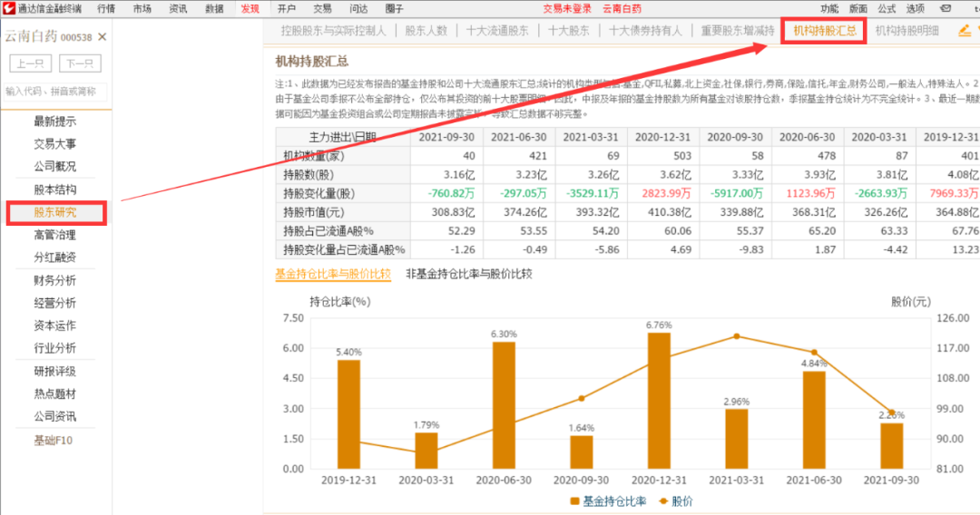Screen dimensions: 980x515
Task: Switch to 机构持股汇总 tab
Action: coord(824,31)
